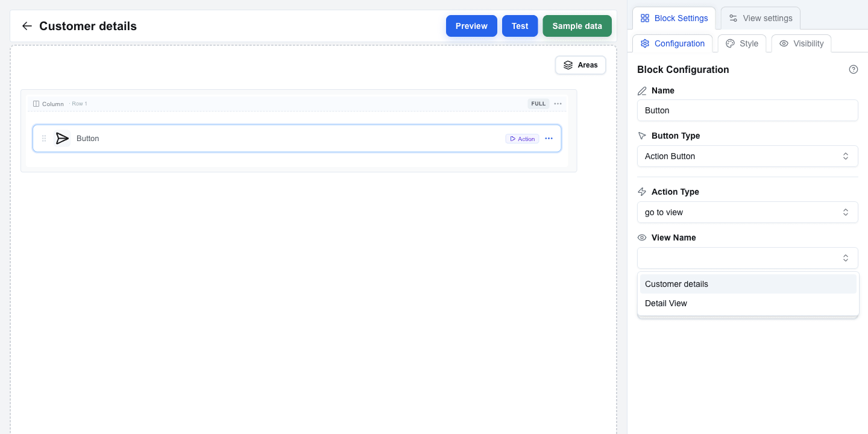This screenshot has width=868, height=434.
Task: Switch to the Block Settings tab
Action: (674, 18)
